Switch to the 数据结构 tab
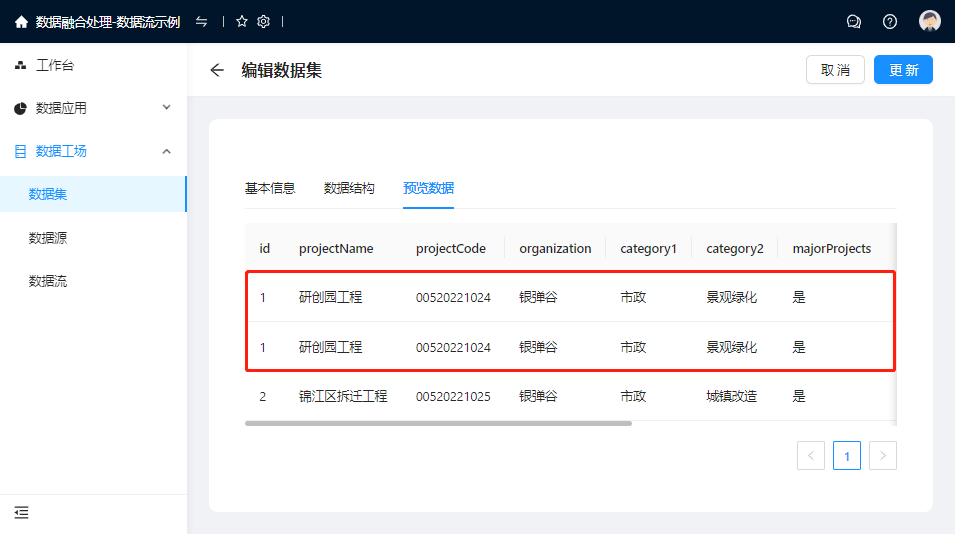 pos(349,188)
